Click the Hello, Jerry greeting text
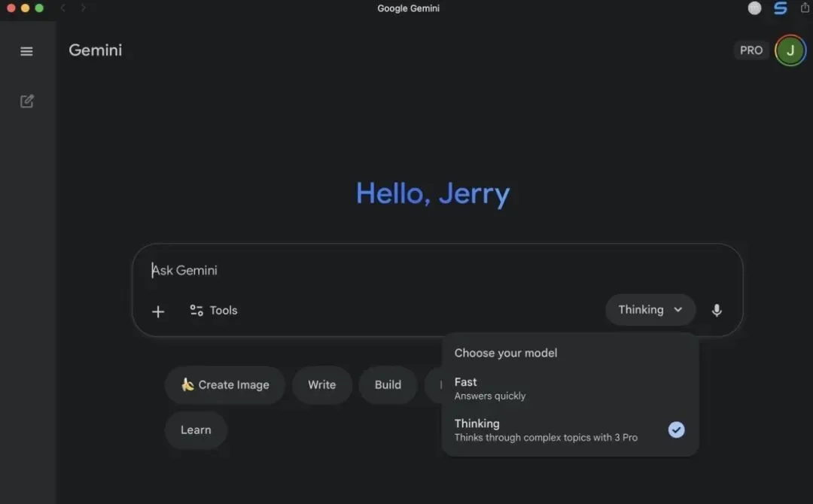This screenshot has width=813, height=504. tap(433, 194)
